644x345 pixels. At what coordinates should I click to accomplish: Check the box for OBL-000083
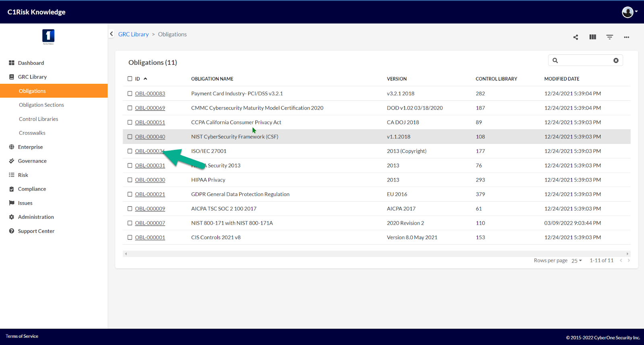tap(130, 94)
